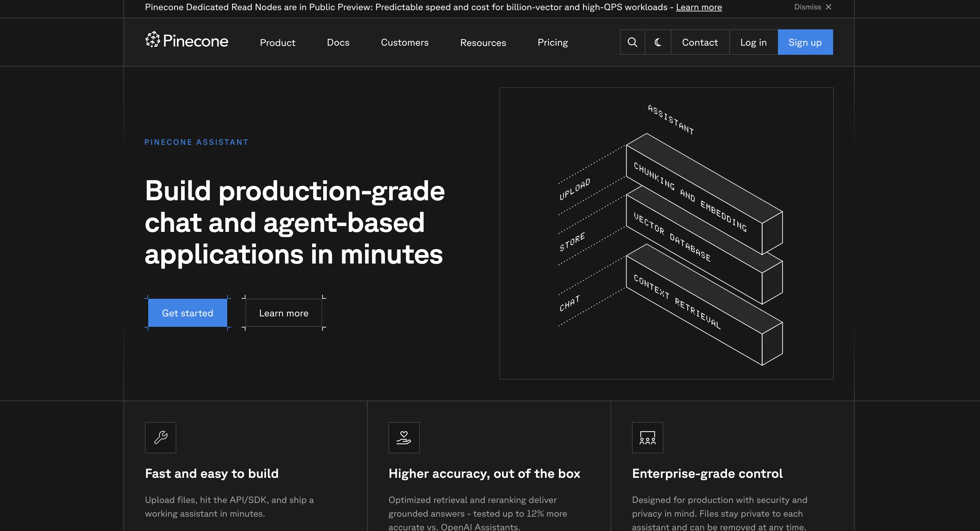The width and height of the screenshot is (980, 531).
Task: Expand the Docs menu
Action: click(338, 42)
